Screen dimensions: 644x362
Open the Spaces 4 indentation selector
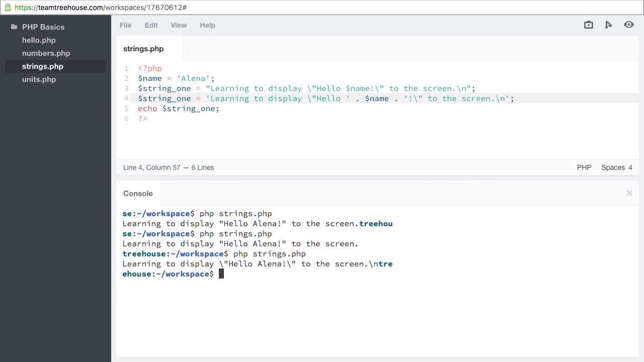[616, 167]
